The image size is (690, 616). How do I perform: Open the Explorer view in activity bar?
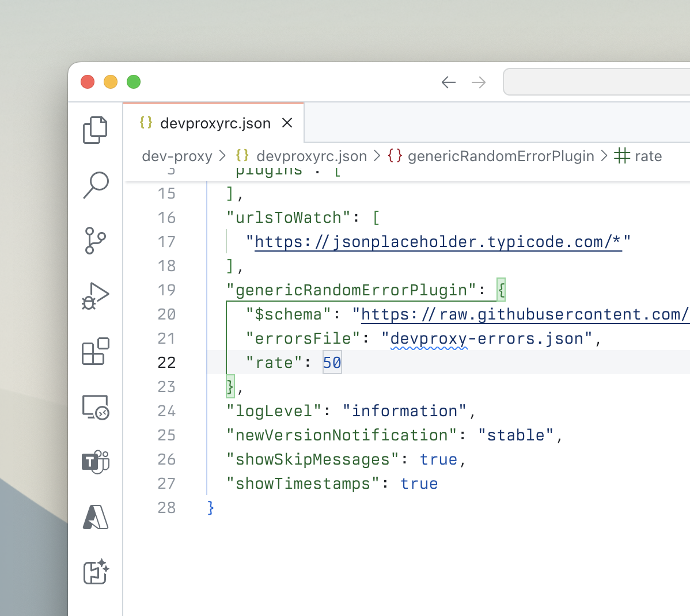(x=95, y=130)
